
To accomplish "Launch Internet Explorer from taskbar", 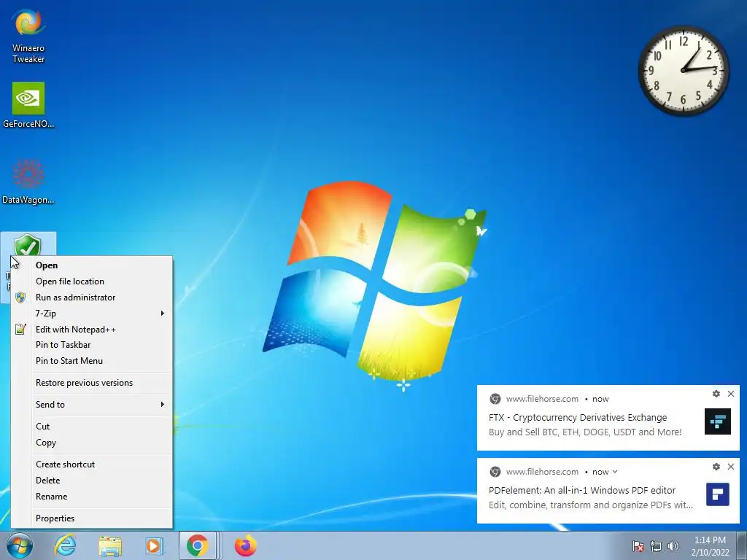I will 65,545.
